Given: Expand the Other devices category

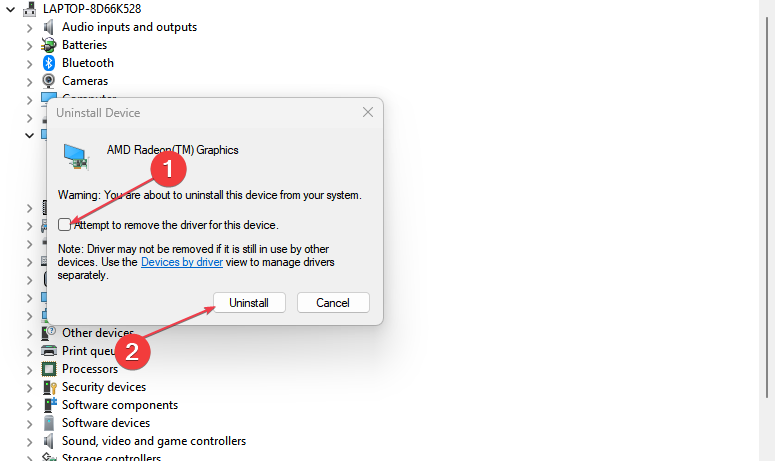Looking at the screenshot, I should [29, 334].
